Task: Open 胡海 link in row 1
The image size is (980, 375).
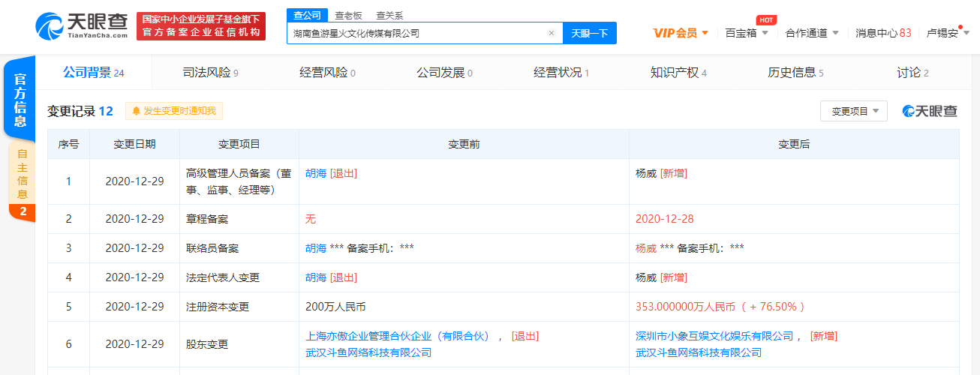Action: click(x=316, y=173)
